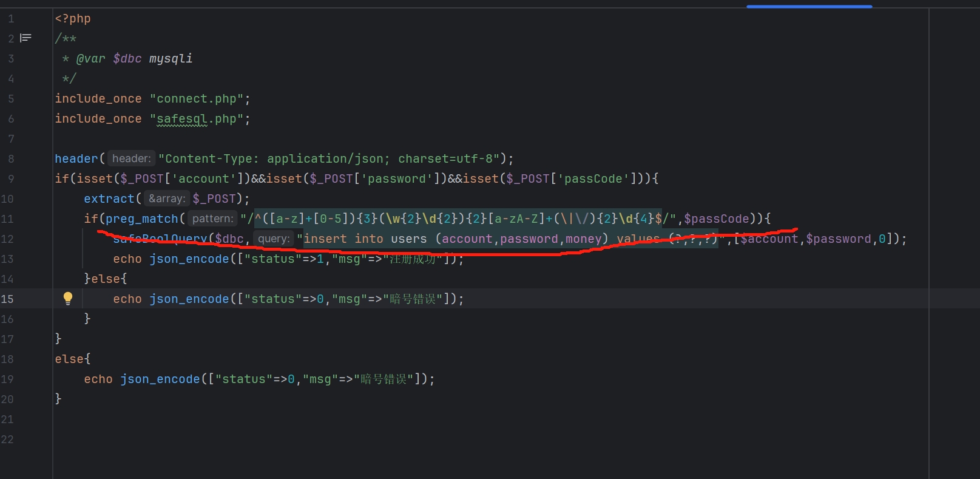
Task: Click the @var tag in the doc comment
Action: (90, 58)
